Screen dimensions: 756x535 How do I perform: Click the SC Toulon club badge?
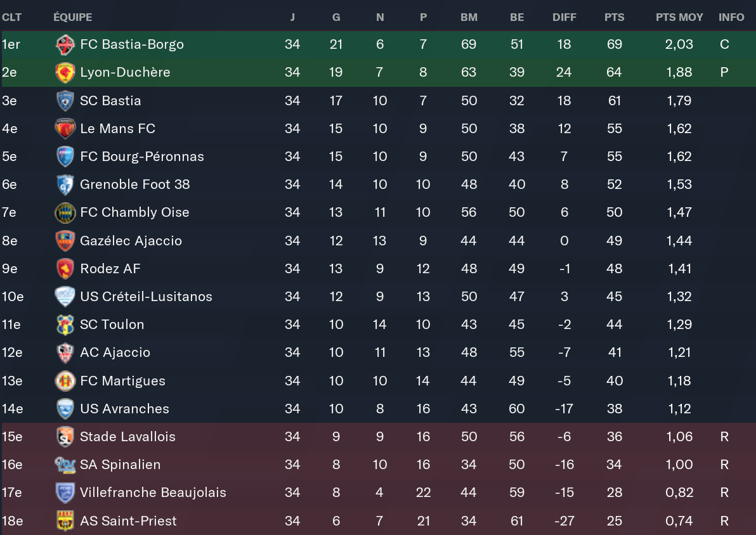coord(65,325)
